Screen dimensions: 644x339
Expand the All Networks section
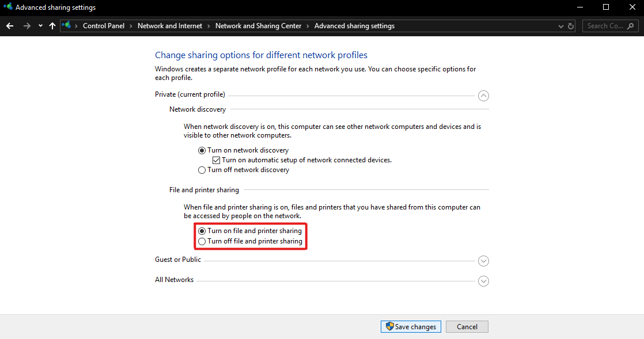click(x=483, y=281)
